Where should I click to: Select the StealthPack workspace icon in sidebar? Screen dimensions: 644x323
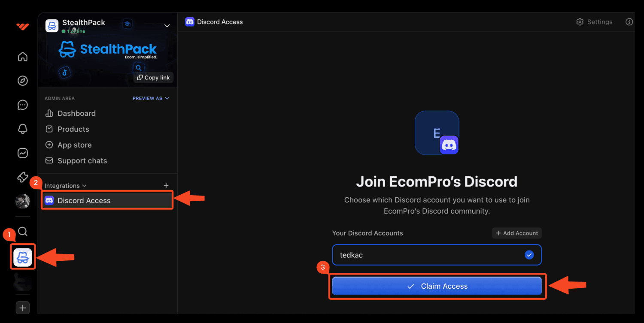point(23,257)
